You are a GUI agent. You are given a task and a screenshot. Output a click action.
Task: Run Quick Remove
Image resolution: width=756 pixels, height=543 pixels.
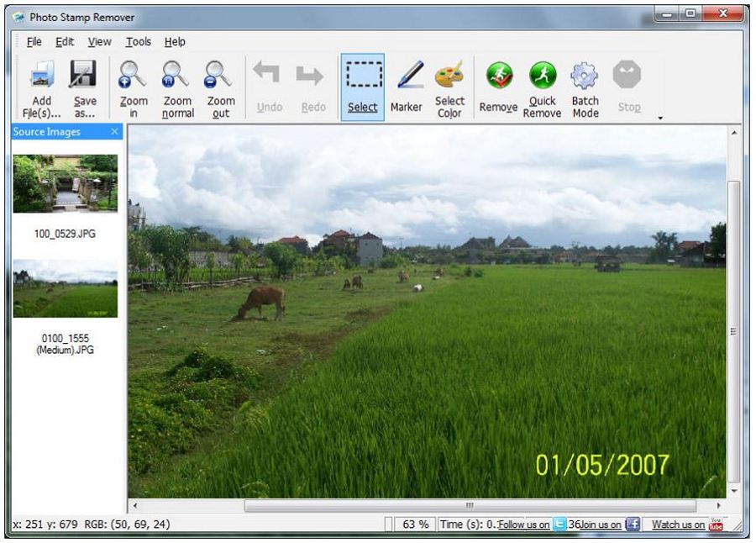coord(543,75)
